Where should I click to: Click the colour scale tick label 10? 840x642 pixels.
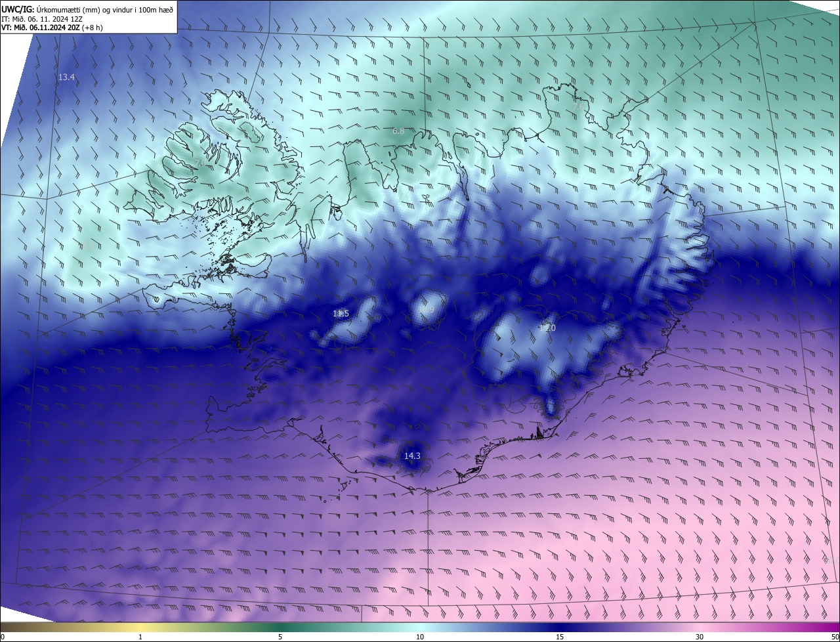(x=420, y=637)
